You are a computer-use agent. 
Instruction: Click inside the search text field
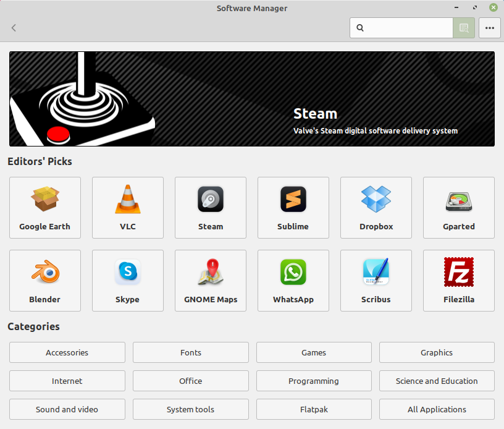tap(401, 28)
